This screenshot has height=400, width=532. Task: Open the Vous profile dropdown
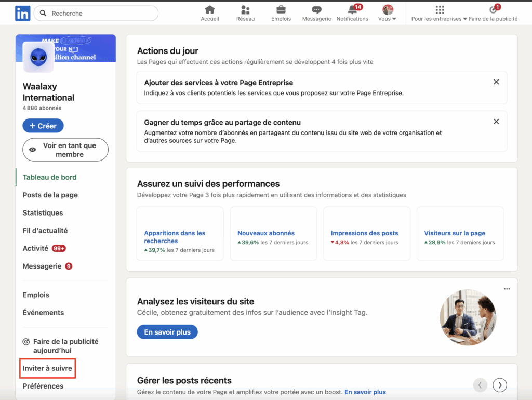387,12
